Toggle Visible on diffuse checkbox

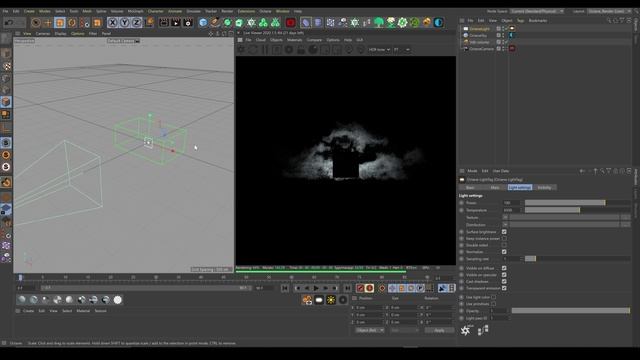point(504,268)
